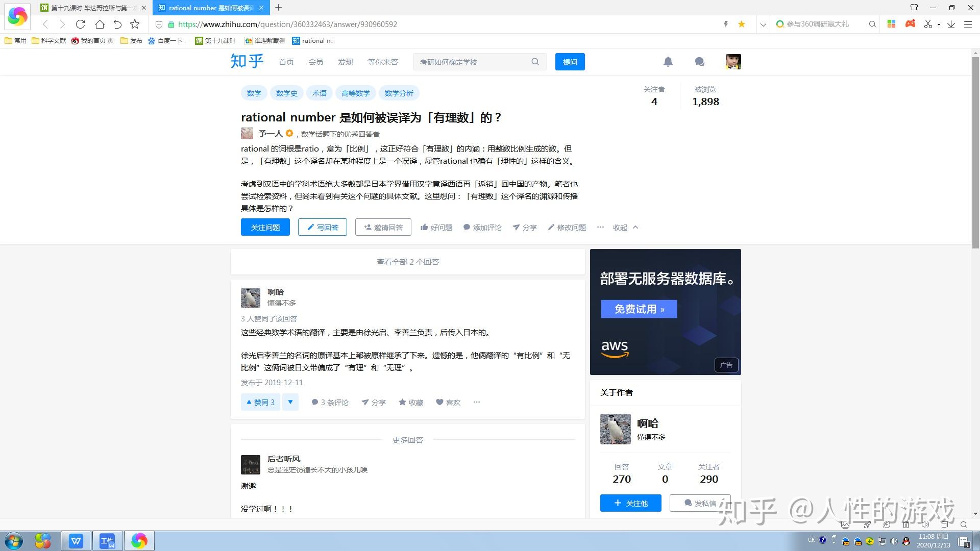This screenshot has height=551, width=980.
Task: Upvote the answer with 赞同 3
Action: pos(260,402)
